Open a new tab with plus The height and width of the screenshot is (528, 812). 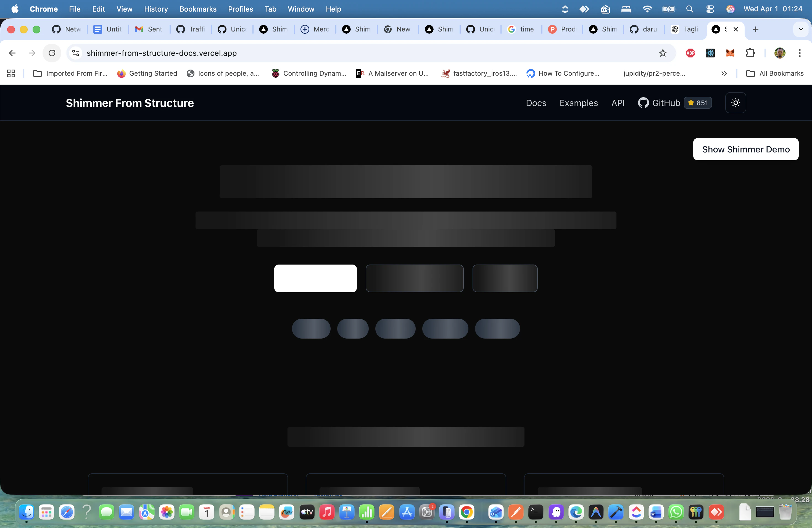pyautogui.click(x=755, y=29)
